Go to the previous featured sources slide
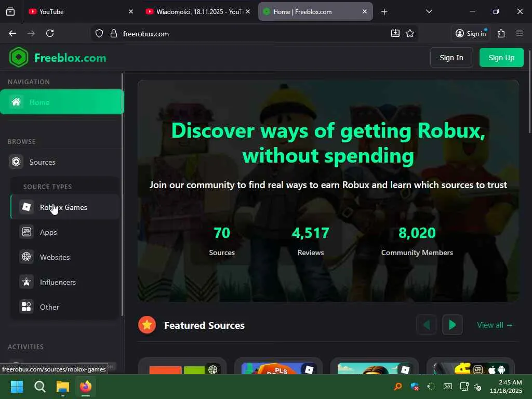The width and height of the screenshot is (532, 399). coord(427,325)
